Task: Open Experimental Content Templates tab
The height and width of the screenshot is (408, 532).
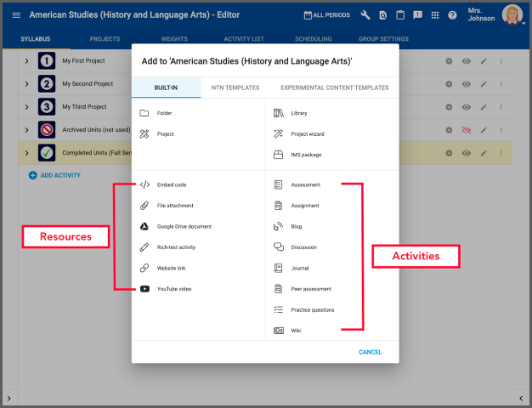Action: tap(334, 88)
